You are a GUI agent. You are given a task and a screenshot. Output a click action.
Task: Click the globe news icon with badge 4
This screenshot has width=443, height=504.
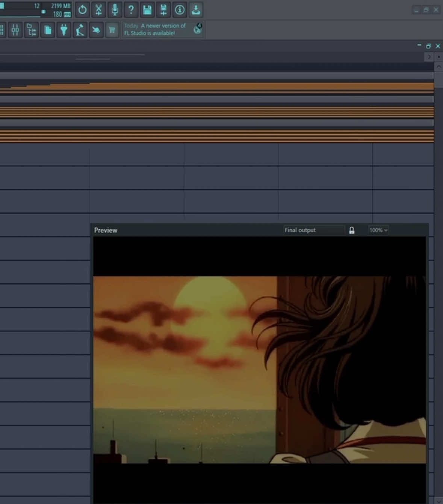tap(198, 29)
